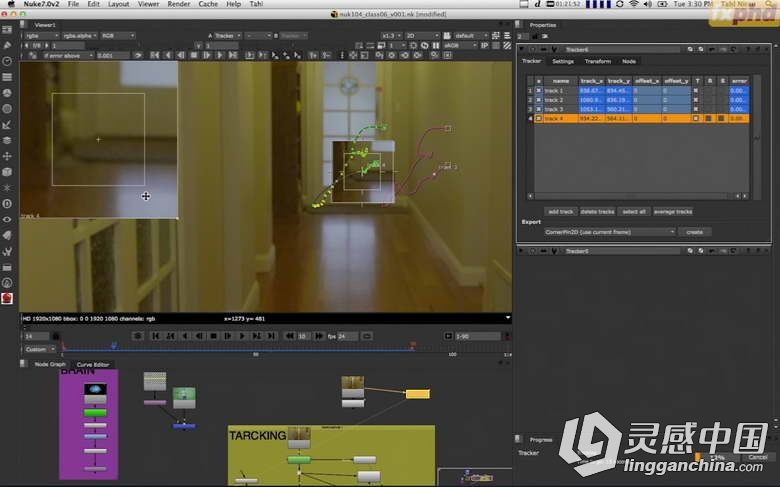Click the viewer pause icon

click(436, 45)
